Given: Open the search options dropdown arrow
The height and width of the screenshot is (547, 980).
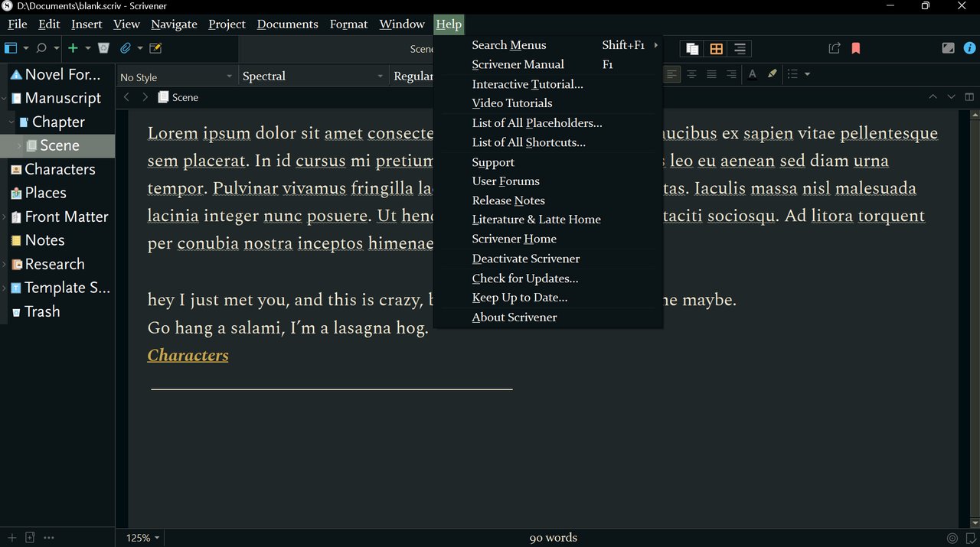Looking at the screenshot, I should click(57, 48).
